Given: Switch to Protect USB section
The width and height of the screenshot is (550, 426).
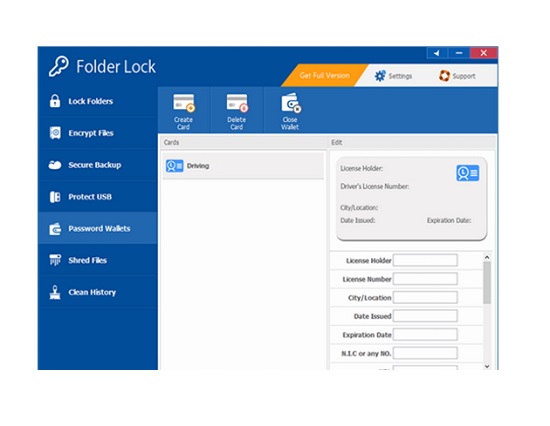Looking at the screenshot, I should coord(98,197).
